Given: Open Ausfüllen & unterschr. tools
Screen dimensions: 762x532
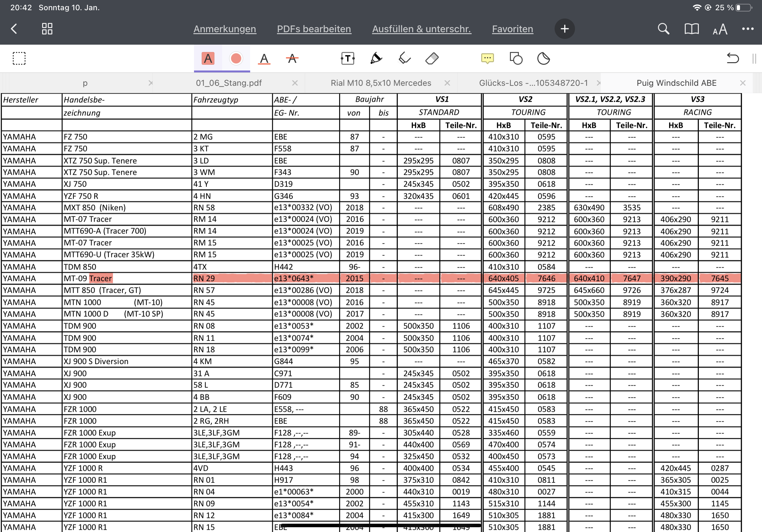Looking at the screenshot, I should pyautogui.click(x=422, y=29).
